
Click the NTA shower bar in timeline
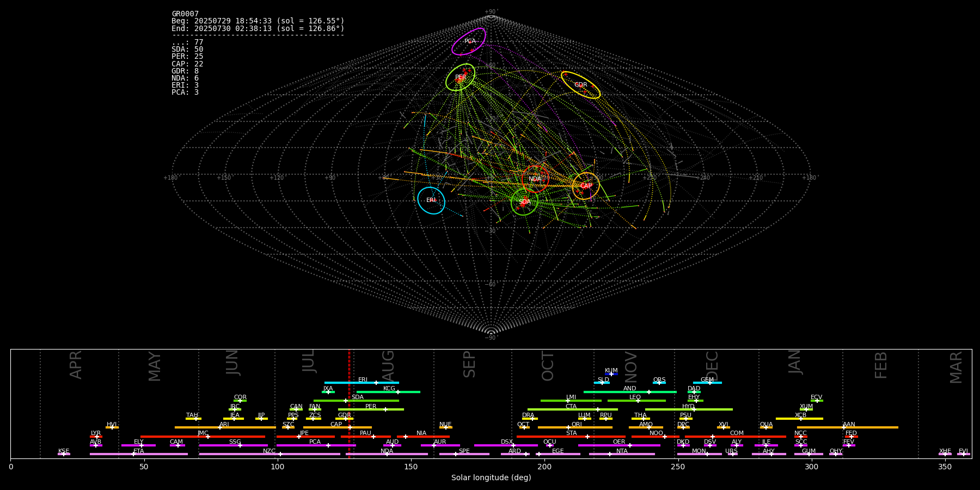622,454
